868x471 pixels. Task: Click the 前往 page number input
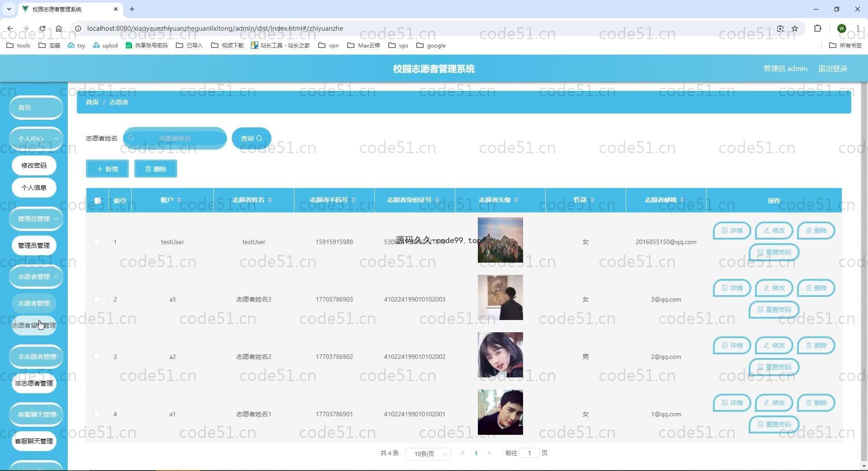coord(529,453)
